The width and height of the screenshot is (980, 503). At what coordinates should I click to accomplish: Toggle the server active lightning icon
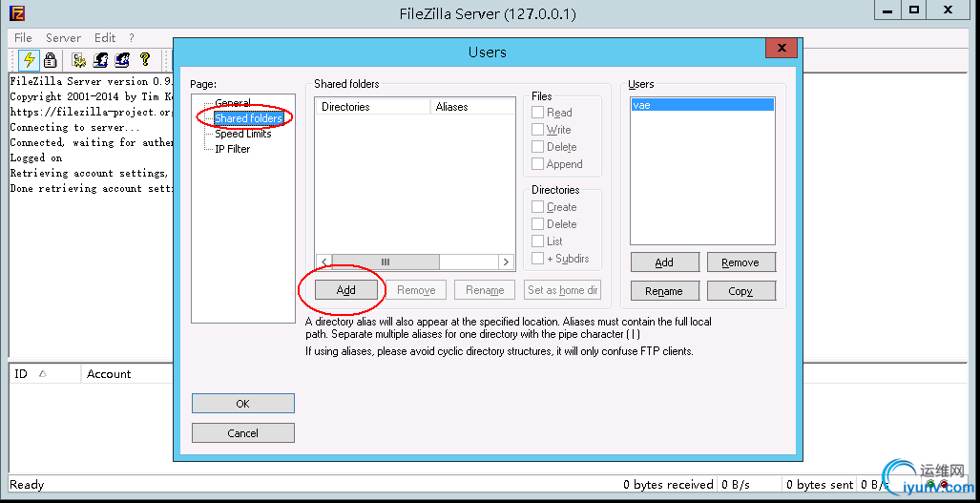click(29, 60)
